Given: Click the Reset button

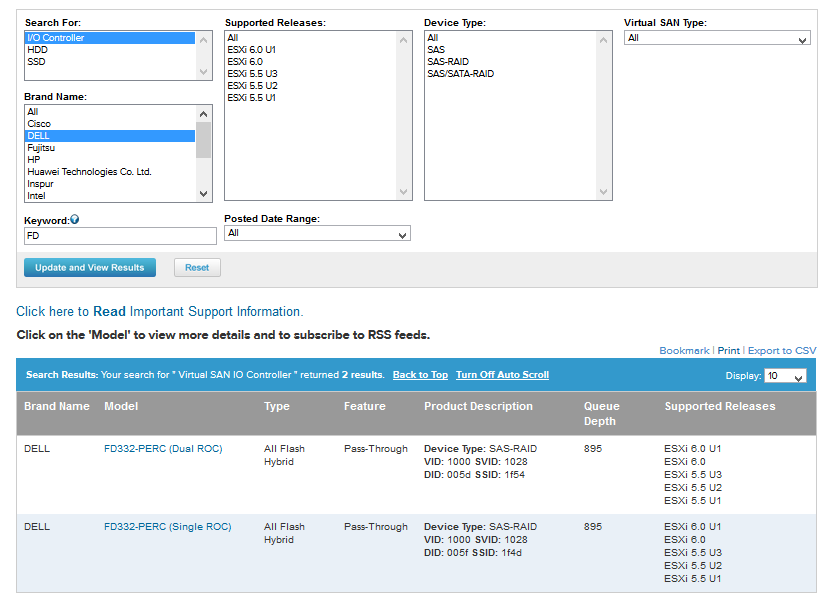Looking at the screenshot, I should click(197, 267).
